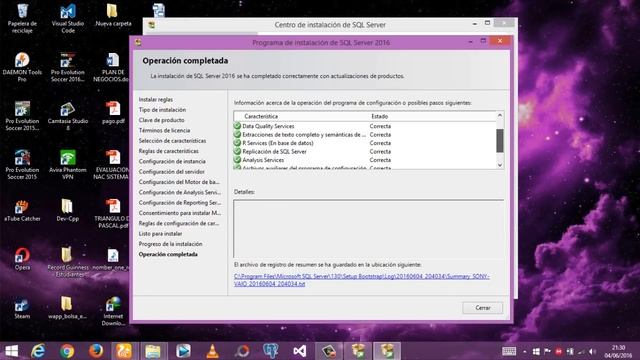The image size is (640, 360).
Task: Click the Característica column header
Action: 261,116
